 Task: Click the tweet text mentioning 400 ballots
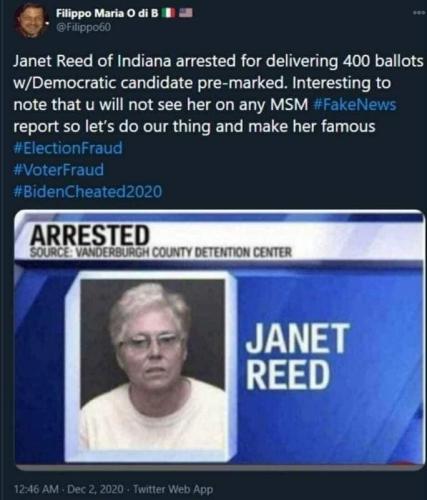click(x=218, y=61)
